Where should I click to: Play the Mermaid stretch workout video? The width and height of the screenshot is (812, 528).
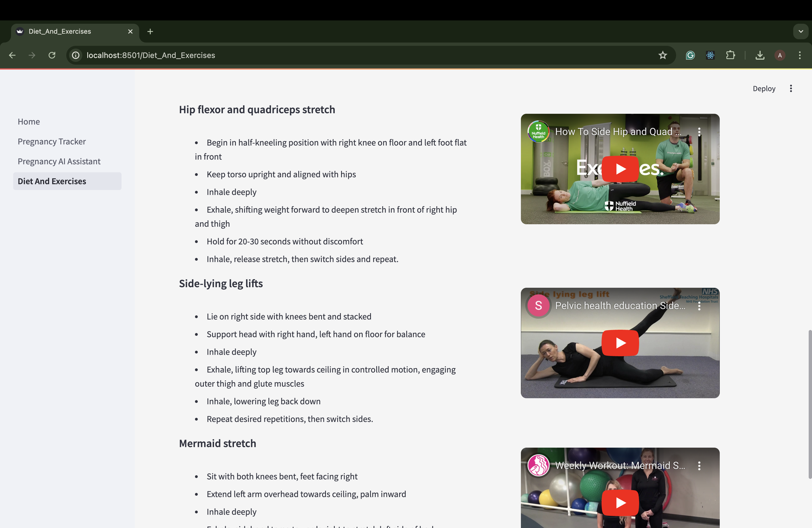point(620,502)
